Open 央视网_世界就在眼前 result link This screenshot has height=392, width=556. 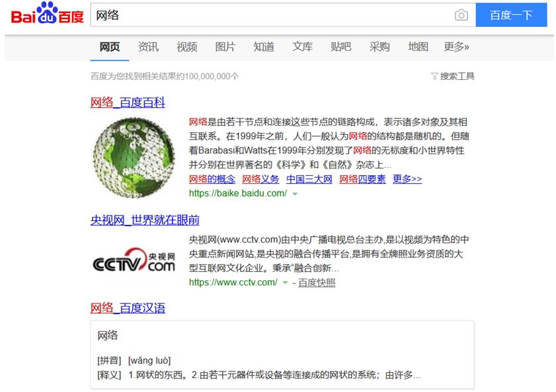tap(145, 220)
